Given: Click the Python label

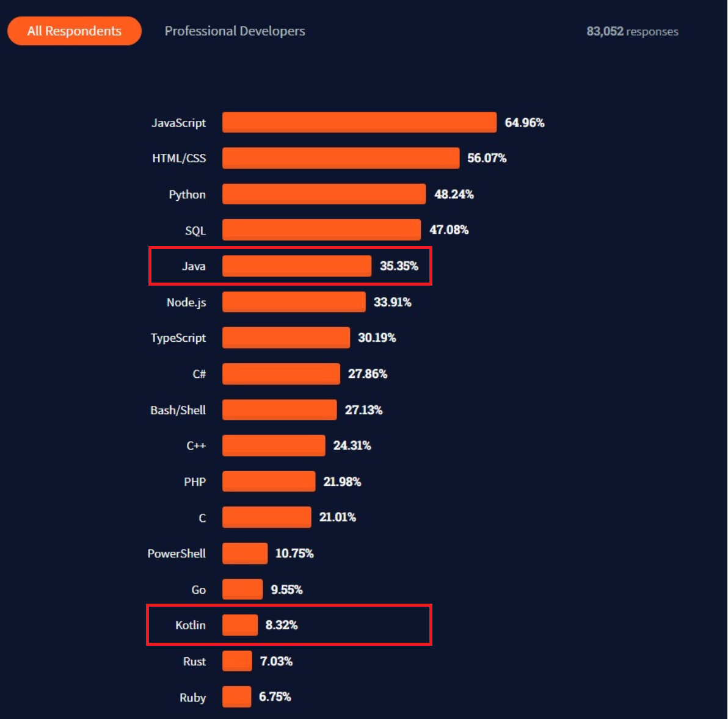Looking at the screenshot, I should (187, 195).
